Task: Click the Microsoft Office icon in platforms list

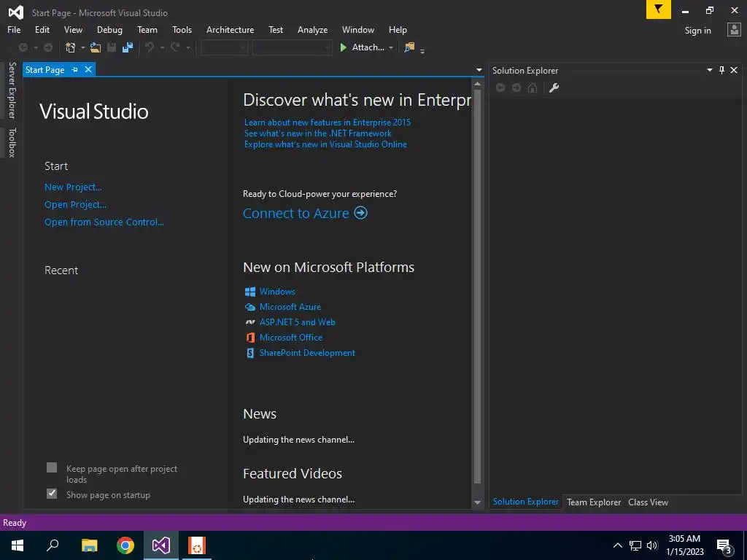Action: (250, 337)
